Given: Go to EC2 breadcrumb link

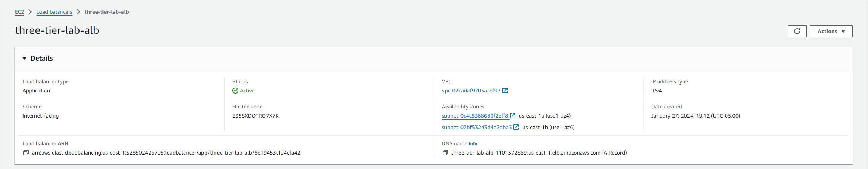Looking at the screenshot, I should click(x=19, y=12).
